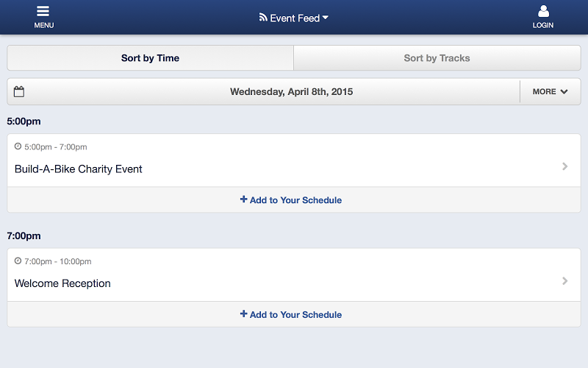
Task: Click plus icon under Welcome Reception
Action: pyautogui.click(x=244, y=314)
